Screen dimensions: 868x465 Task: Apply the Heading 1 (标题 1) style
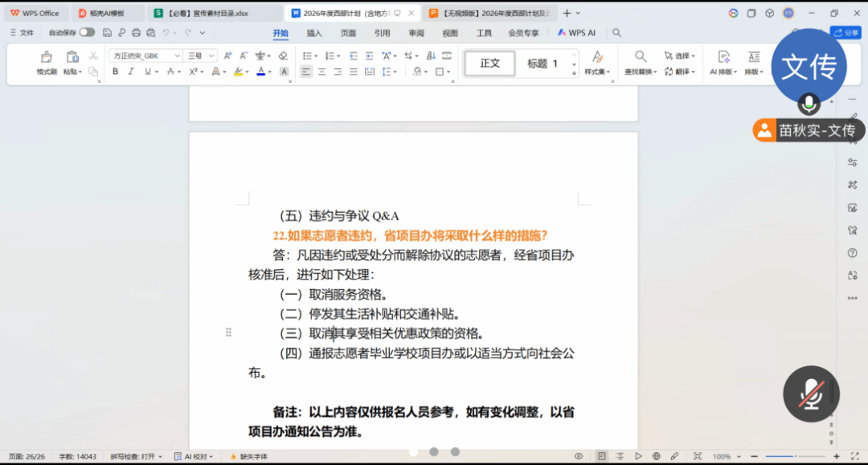[542, 63]
